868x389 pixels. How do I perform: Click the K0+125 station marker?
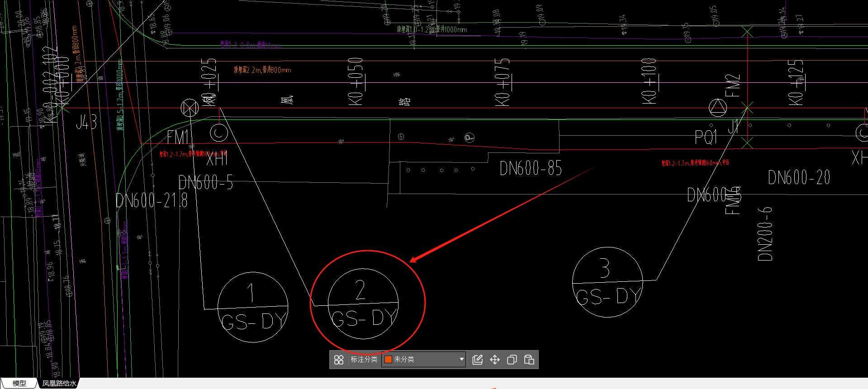pyautogui.click(x=796, y=82)
